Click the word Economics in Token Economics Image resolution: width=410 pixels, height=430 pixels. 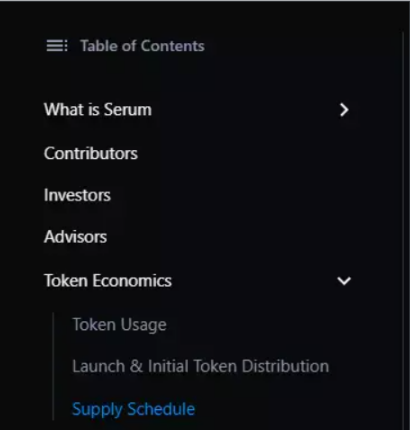tap(132, 281)
